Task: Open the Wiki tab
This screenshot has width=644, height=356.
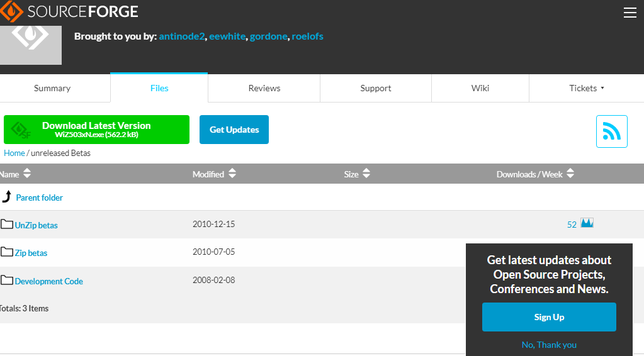Action: tap(480, 88)
